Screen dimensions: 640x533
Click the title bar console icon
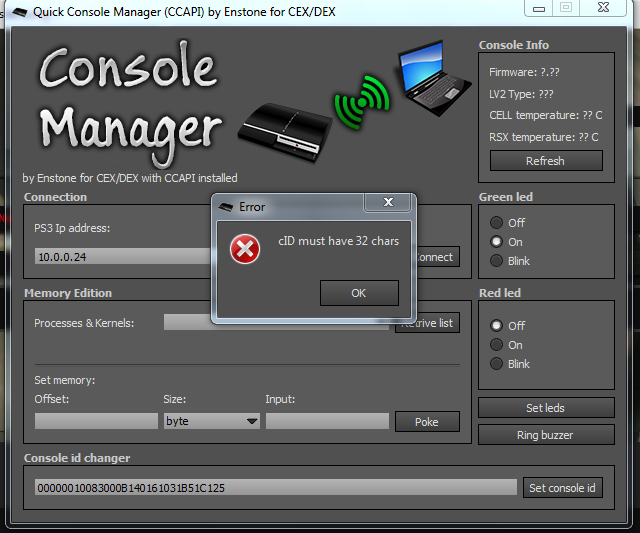pos(19,12)
